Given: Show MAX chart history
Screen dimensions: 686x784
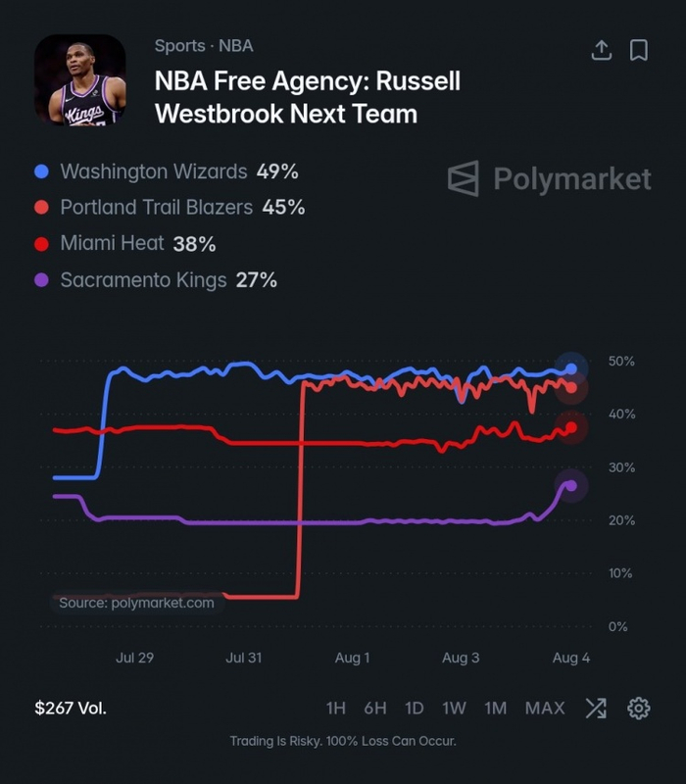Looking at the screenshot, I should tap(545, 708).
